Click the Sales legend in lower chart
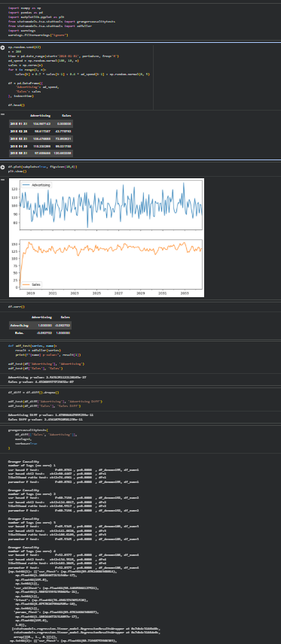 (x=32, y=284)
